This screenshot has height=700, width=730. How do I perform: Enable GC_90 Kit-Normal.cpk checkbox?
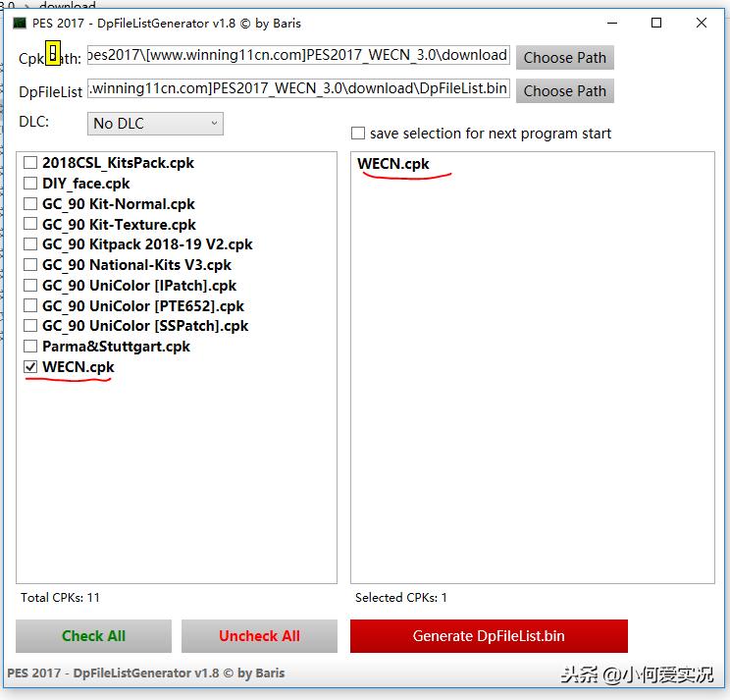[x=30, y=203]
